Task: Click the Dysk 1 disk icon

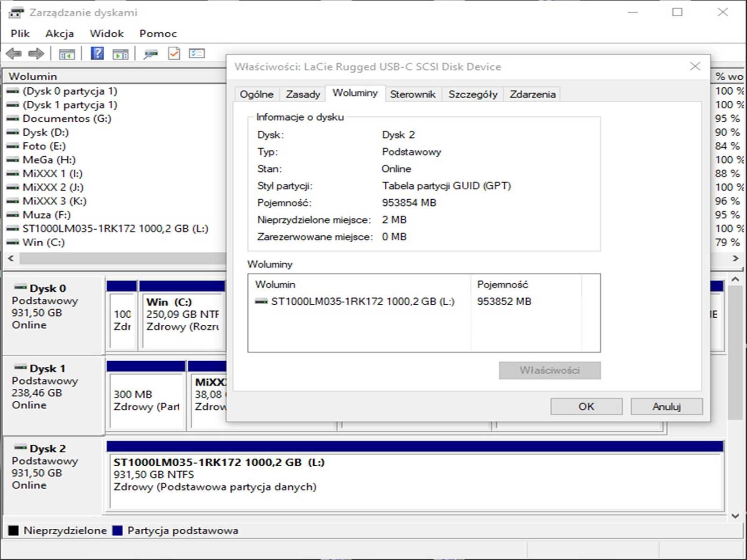Action: [20, 368]
